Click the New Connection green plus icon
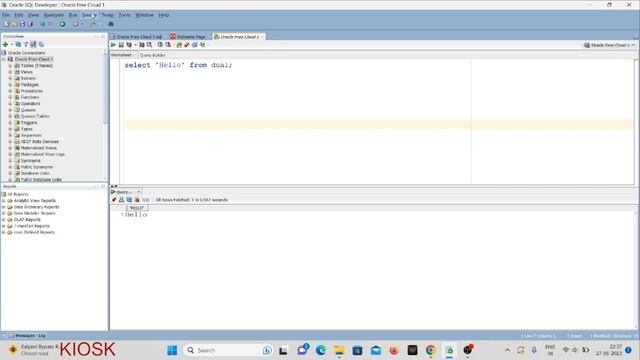640x360 pixels. pos(5,44)
